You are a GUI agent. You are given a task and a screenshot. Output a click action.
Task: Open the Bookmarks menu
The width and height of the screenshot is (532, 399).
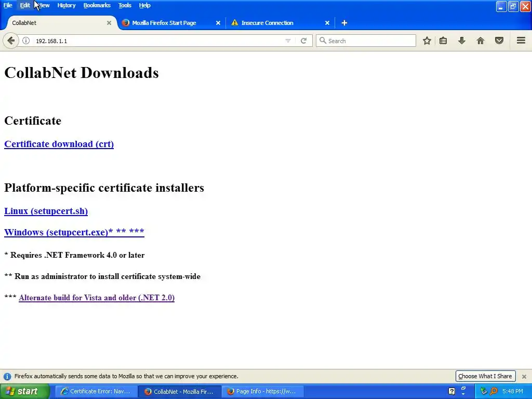97,5
